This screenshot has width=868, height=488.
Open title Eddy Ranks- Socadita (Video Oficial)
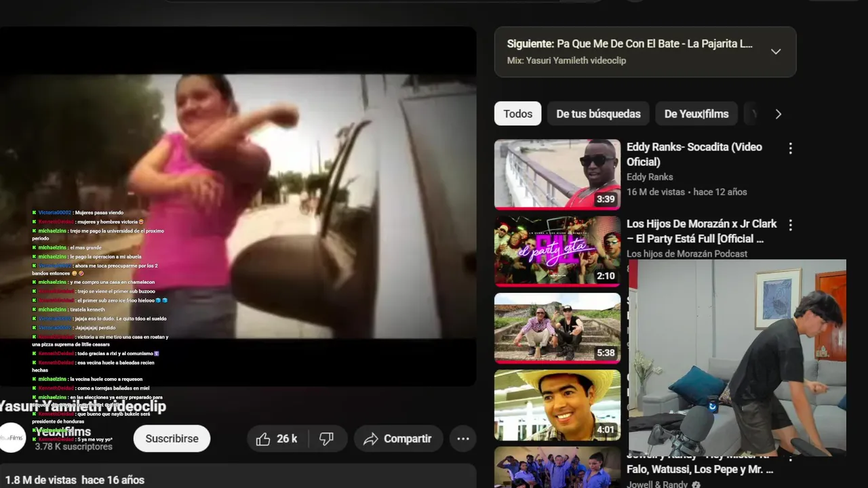pyautogui.click(x=694, y=155)
